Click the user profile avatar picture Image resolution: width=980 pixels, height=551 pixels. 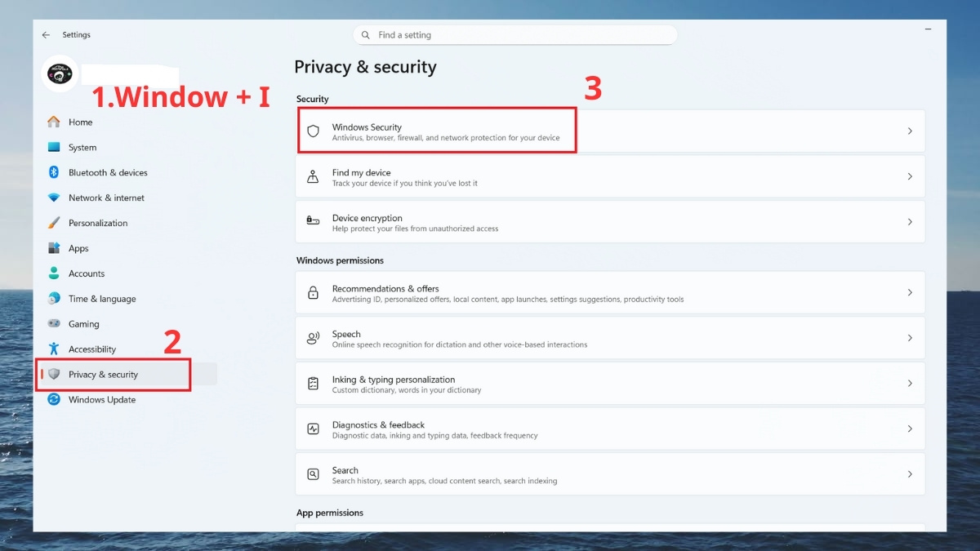click(60, 74)
